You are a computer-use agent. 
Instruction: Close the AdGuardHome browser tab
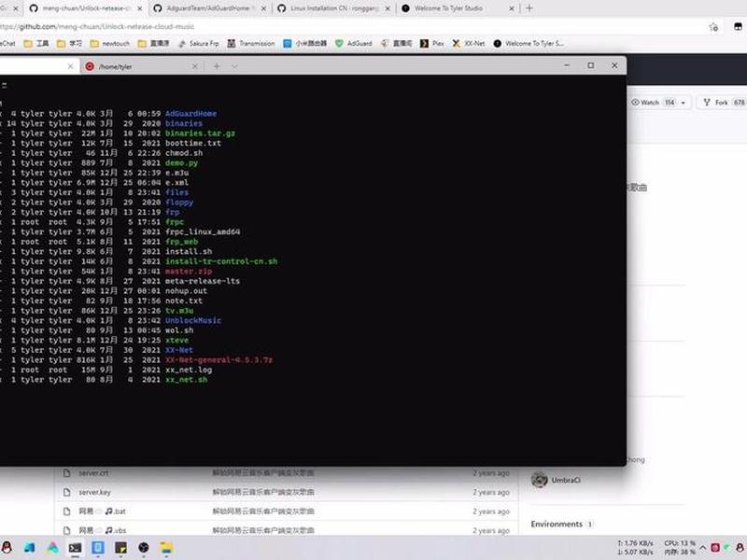[263, 8]
